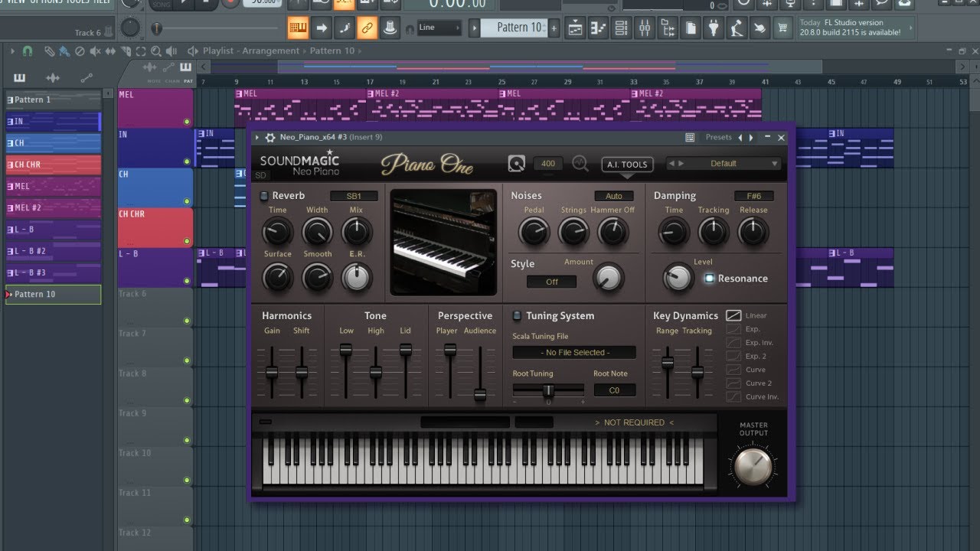Click the Root Tuning horizontal slider
The width and height of the screenshot is (980, 551).
tap(548, 390)
